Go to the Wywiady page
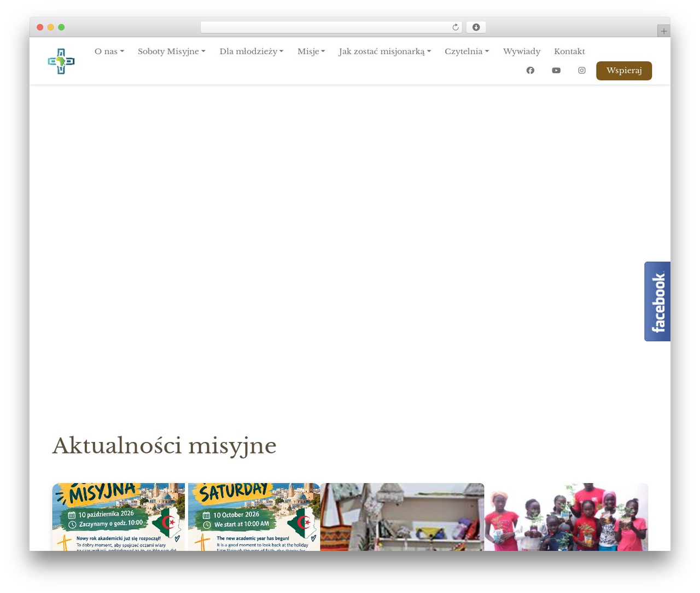Viewport: 700px width, 593px height. click(522, 51)
